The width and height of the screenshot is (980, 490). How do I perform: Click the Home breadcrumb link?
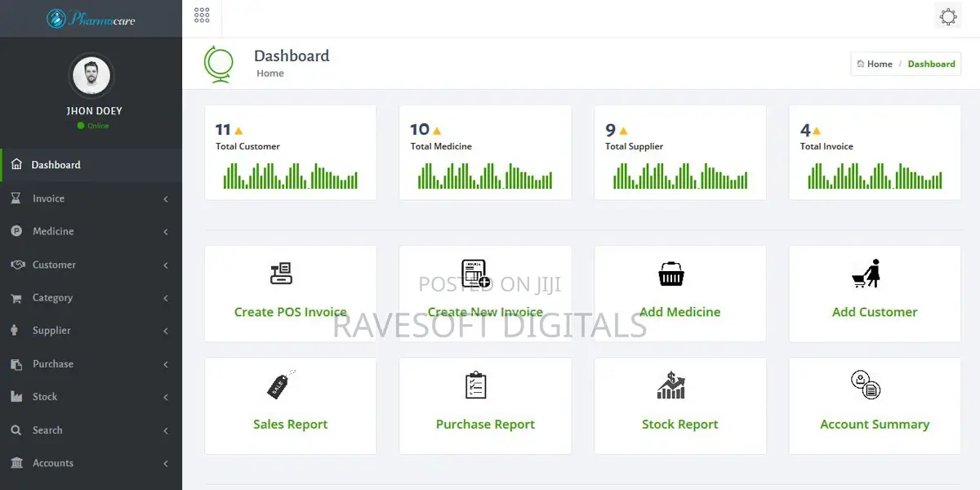[880, 64]
